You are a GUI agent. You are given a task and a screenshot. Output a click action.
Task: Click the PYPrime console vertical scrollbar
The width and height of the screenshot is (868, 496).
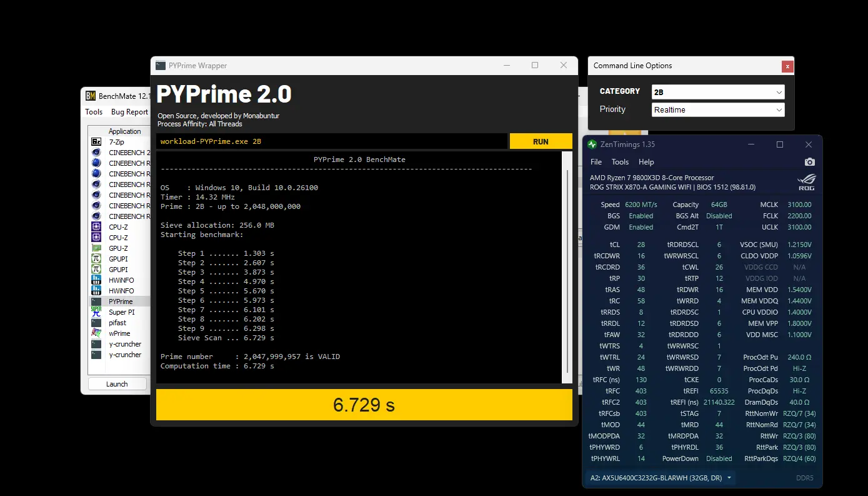[x=567, y=267]
